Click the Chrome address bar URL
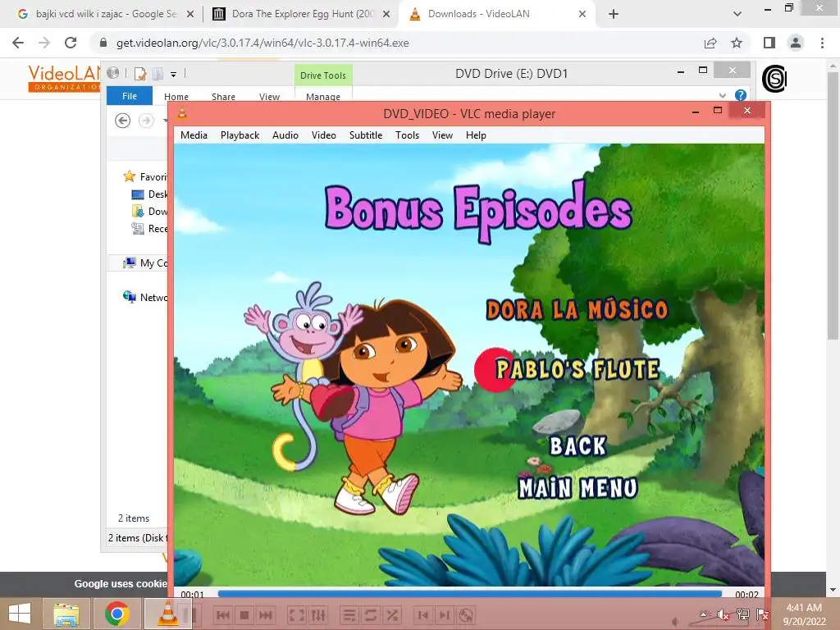Image resolution: width=840 pixels, height=630 pixels. pos(262,43)
